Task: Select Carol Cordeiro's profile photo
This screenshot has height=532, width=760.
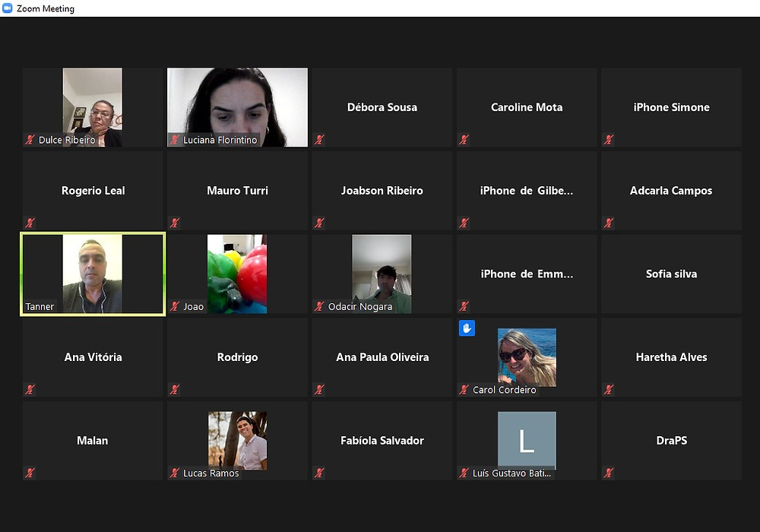Action: pyautogui.click(x=527, y=357)
